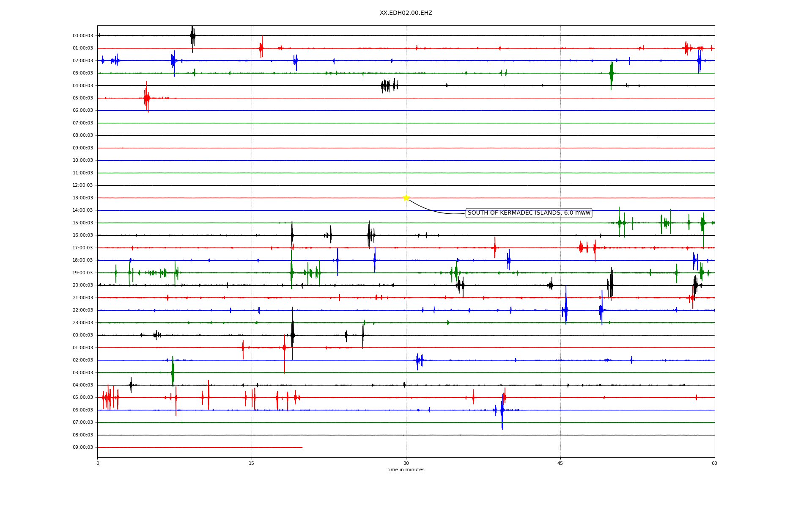Click x-axis tick label 30
Image resolution: width=812 pixels, height=508 pixels.
(x=406, y=464)
